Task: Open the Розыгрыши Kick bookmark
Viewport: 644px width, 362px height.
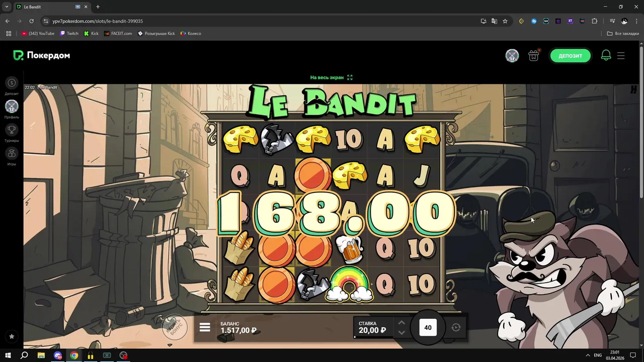Action: click(x=156, y=34)
